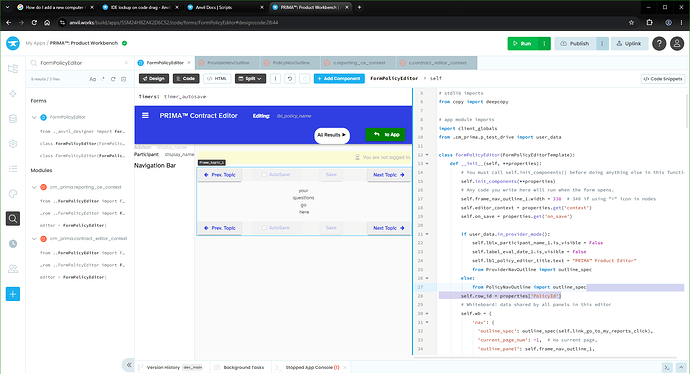Switch to Design view
The height and width of the screenshot is (374, 690).
154,79
